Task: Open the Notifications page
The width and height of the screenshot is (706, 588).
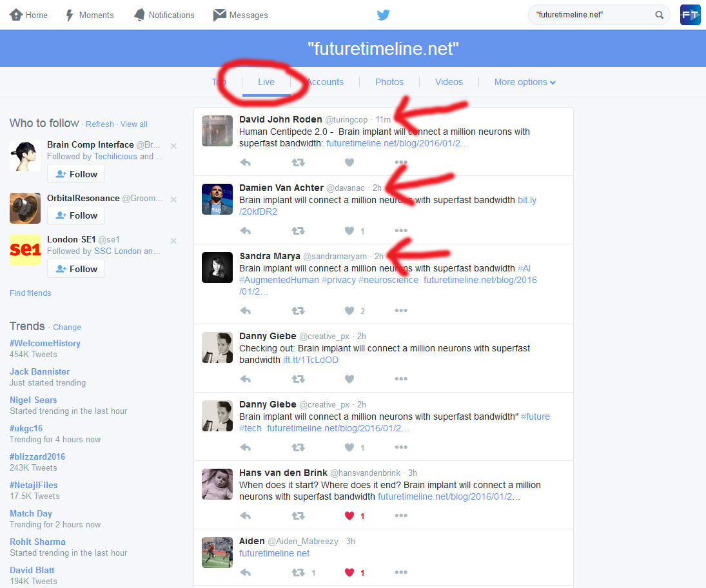Action: (164, 15)
